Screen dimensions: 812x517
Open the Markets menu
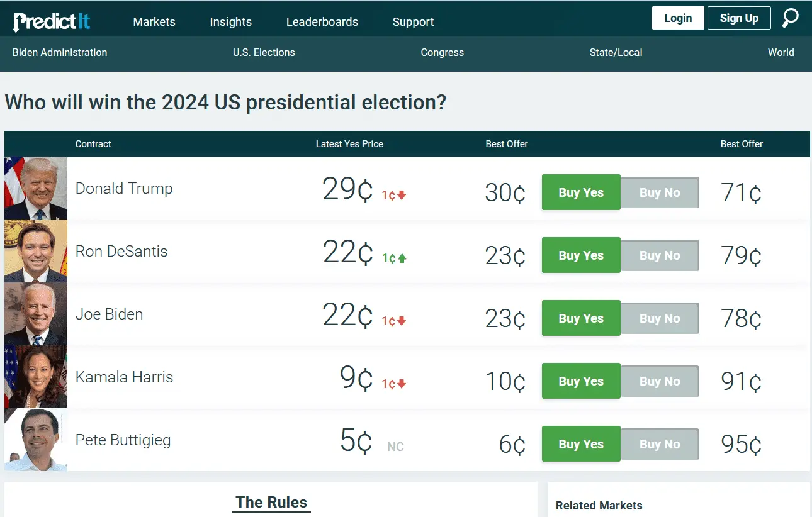154,22
